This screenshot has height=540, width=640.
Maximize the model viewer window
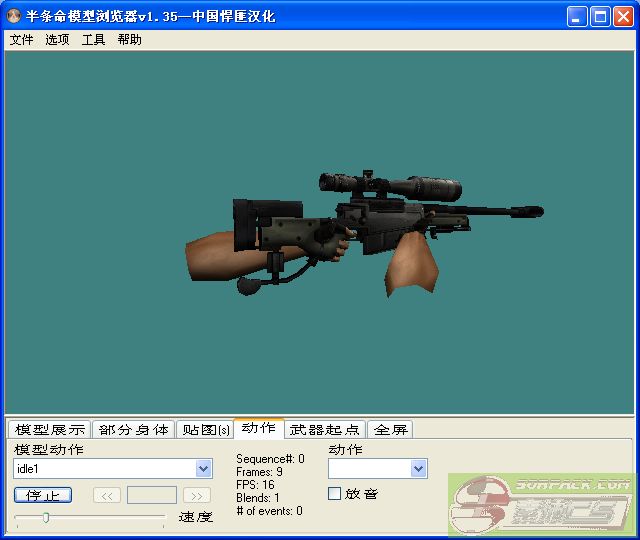pos(600,17)
